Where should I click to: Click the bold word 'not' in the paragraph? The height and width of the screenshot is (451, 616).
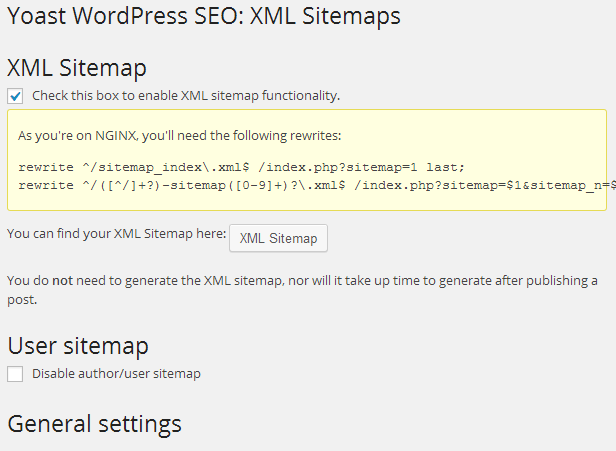pyautogui.click(x=62, y=280)
